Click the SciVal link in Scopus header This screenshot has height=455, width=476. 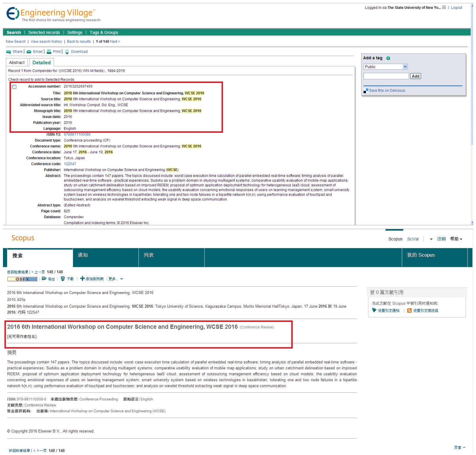click(413, 239)
